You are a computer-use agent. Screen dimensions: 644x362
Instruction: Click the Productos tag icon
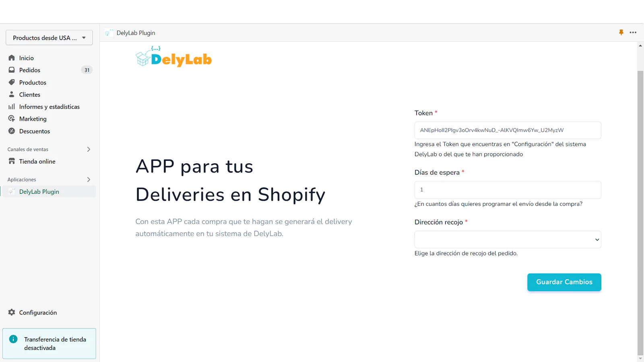click(12, 82)
